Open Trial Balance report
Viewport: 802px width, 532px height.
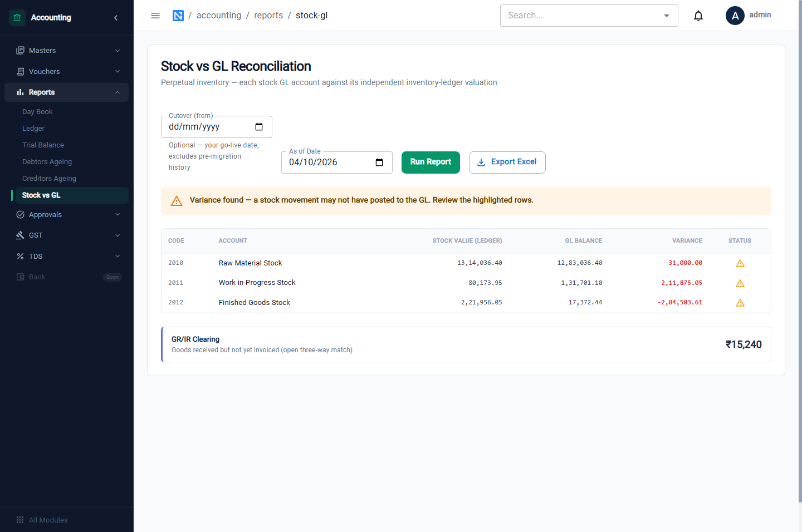43,145
